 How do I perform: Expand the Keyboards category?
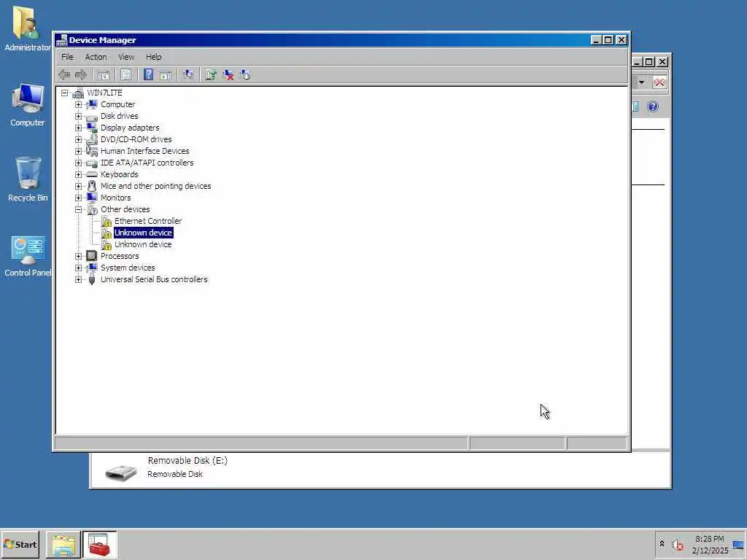pyautogui.click(x=78, y=174)
